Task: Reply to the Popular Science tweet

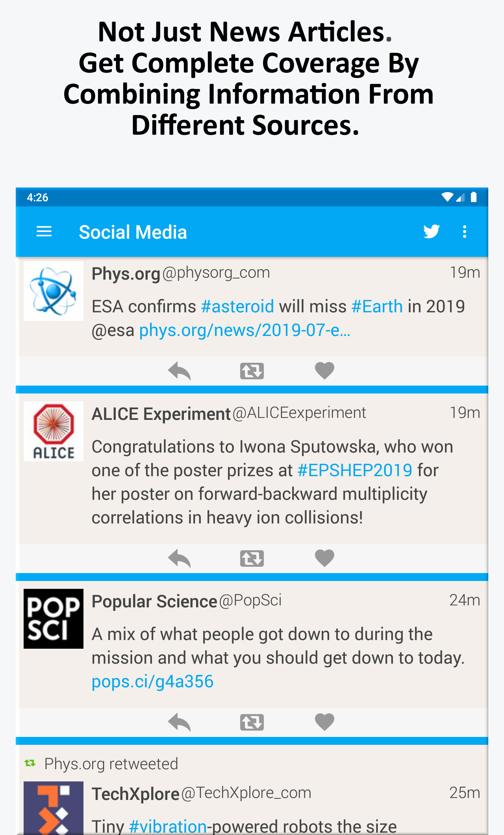Action: coord(179,722)
